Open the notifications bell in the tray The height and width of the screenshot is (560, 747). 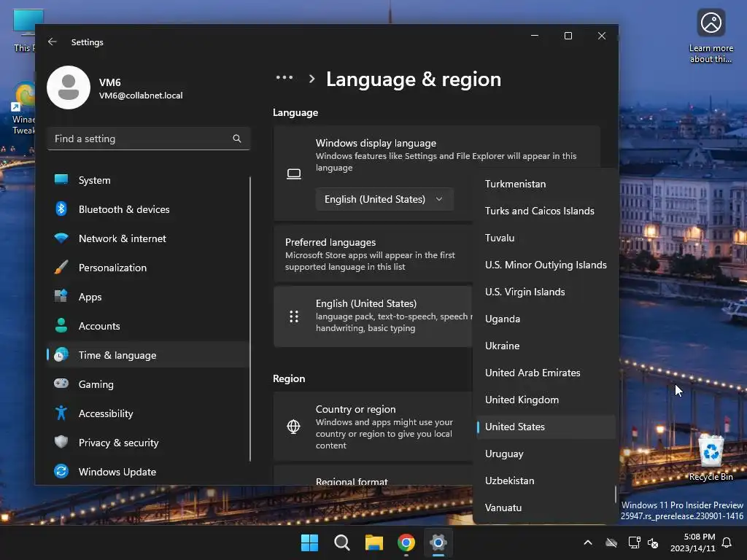(727, 542)
